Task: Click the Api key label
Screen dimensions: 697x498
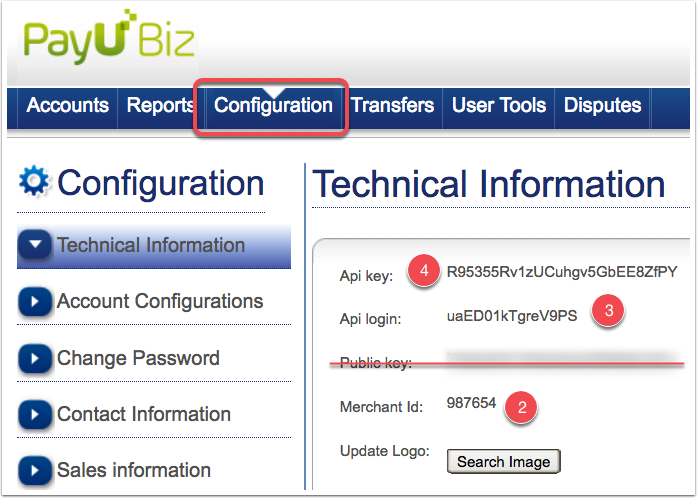Action: (366, 276)
